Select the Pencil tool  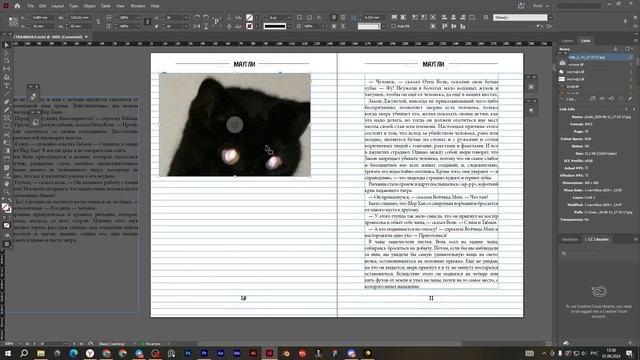pyautogui.click(x=7, y=110)
